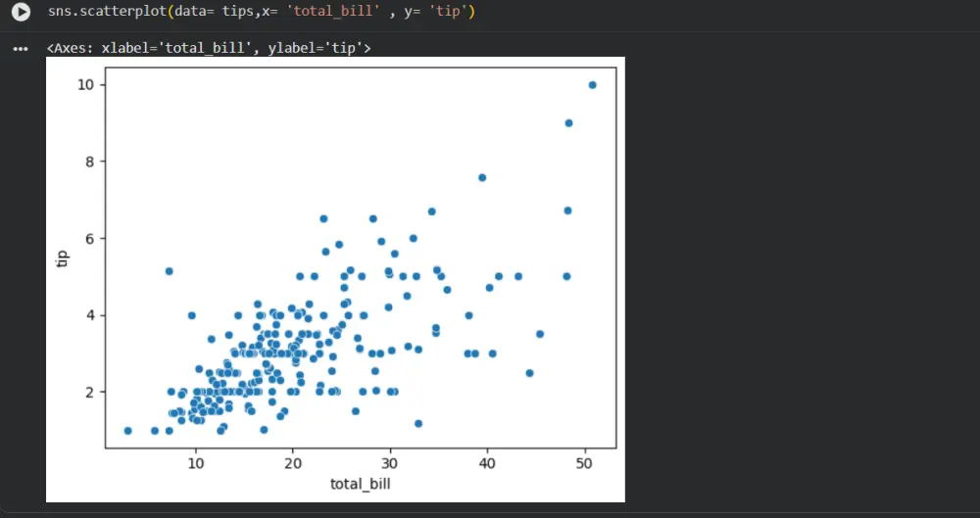This screenshot has height=518, width=980.
Task: Open the cell output options menu
Action: (21, 49)
